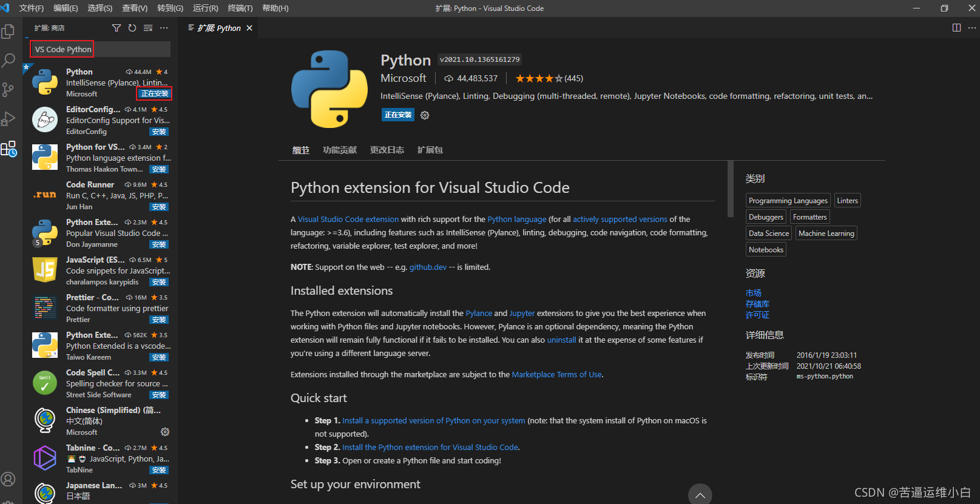Open editor more actions menu
The width and height of the screenshot is (980, 504).
pyautogui.click(x=972, y=28)
